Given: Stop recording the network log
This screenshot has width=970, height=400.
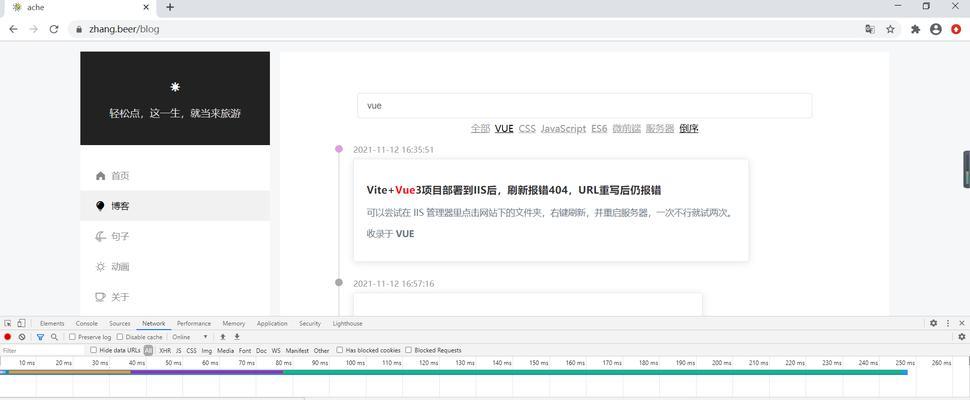Looking at the screenshot, I should [8, 337].
